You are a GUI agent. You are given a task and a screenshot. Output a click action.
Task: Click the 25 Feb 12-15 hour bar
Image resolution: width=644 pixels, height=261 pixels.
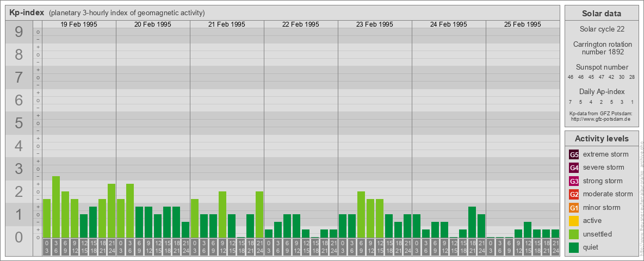[x=528, y=230]
